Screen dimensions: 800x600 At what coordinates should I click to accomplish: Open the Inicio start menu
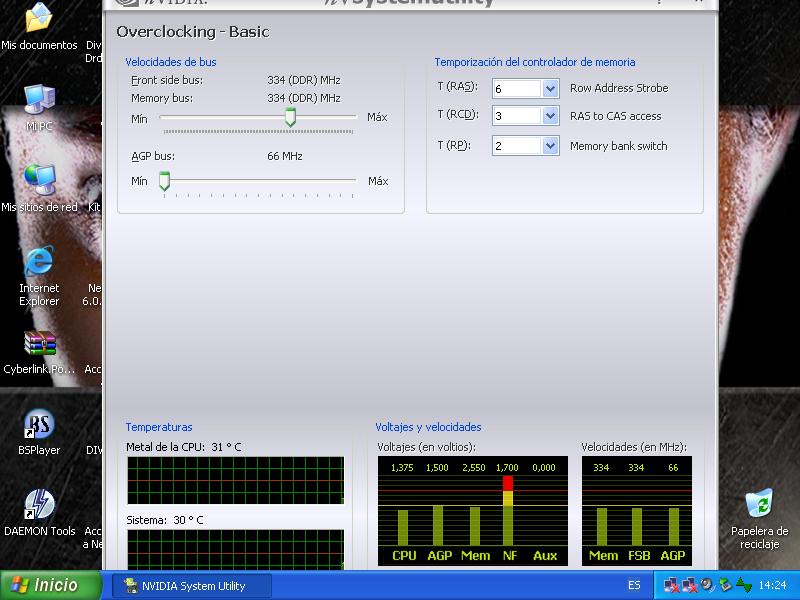coord(50,585)
